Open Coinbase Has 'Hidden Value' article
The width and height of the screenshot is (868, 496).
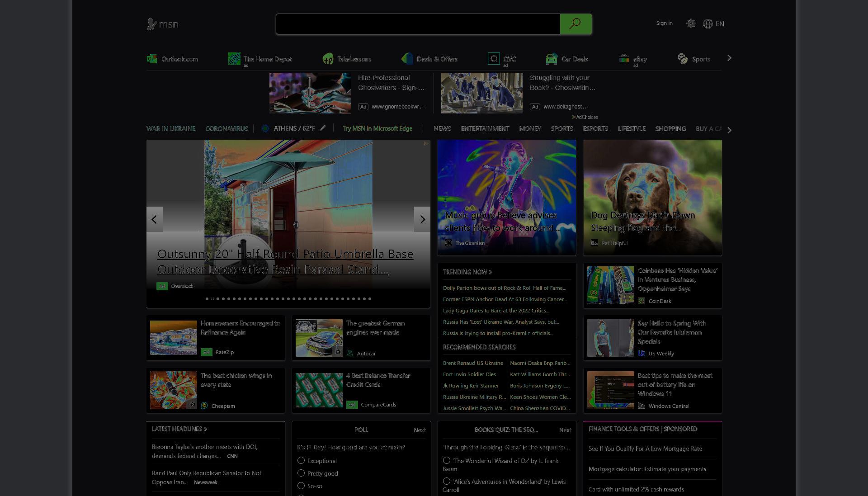pyautogui.click(x=678, y=279)
